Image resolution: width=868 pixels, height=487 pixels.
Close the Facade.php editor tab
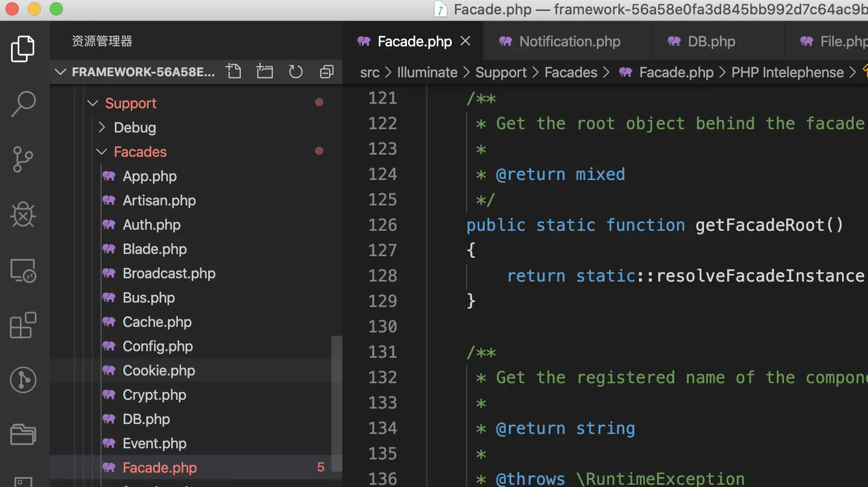[465, 41]
